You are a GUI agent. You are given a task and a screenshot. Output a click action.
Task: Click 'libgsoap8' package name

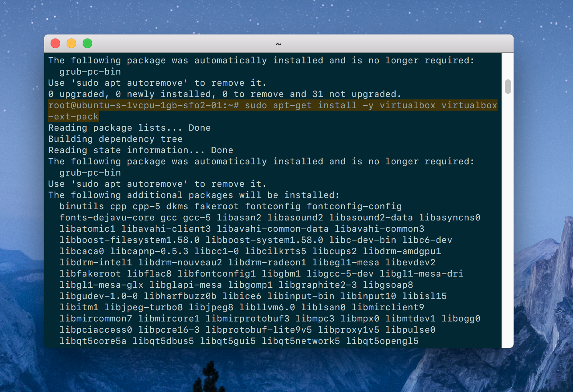point(388,285)
